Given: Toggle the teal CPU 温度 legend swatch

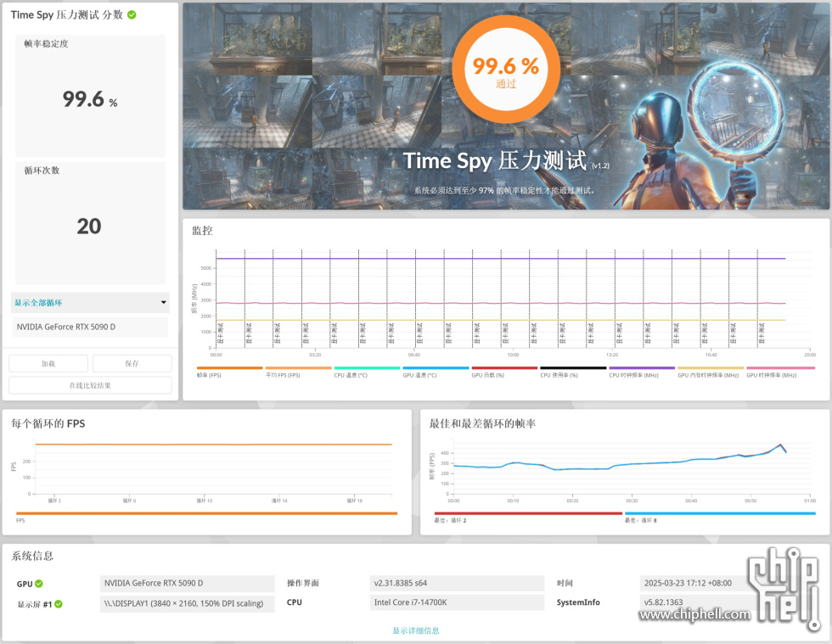Looking at the screenshot, I should [367, 367].
